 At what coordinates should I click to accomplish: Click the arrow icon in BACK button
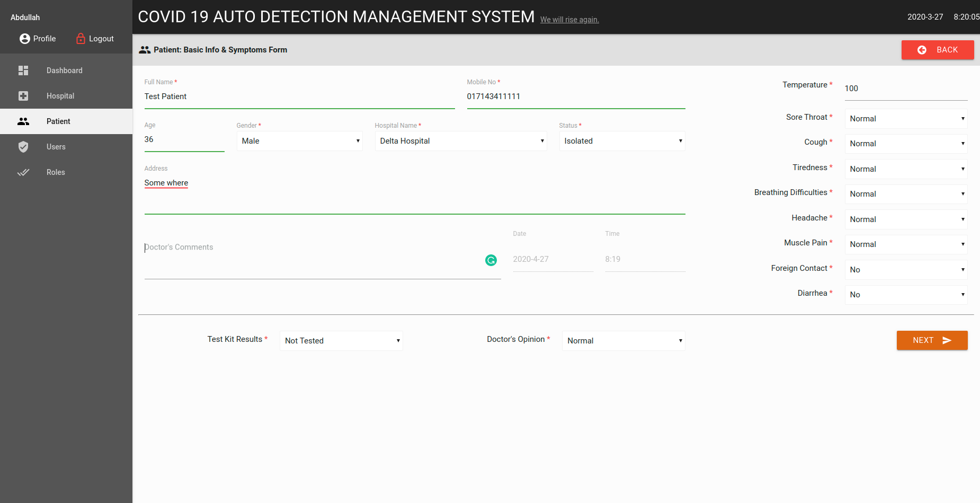tap(922, 50)
